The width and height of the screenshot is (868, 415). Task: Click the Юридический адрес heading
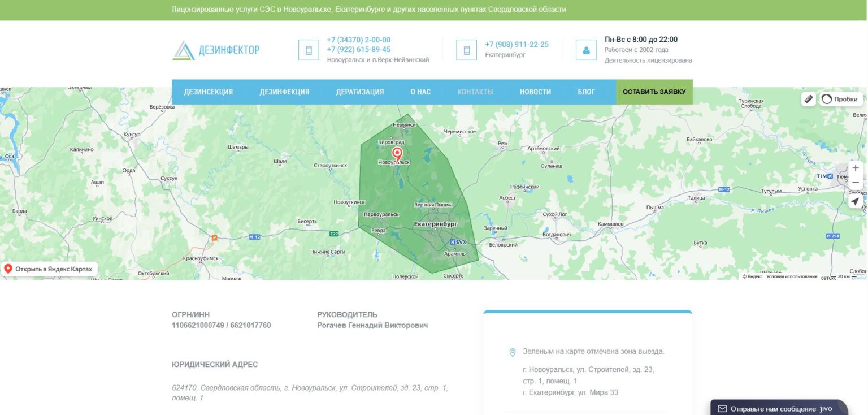pos(215,365)
